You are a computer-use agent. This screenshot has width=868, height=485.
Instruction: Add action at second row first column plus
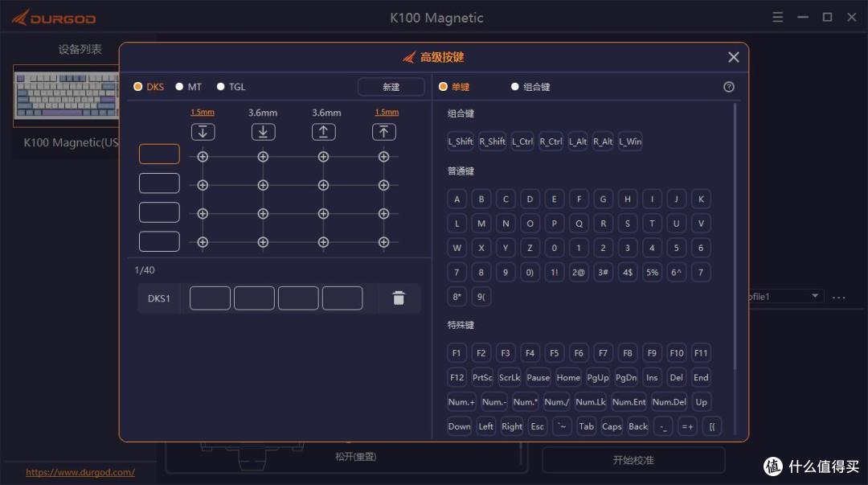click(203, 185)
